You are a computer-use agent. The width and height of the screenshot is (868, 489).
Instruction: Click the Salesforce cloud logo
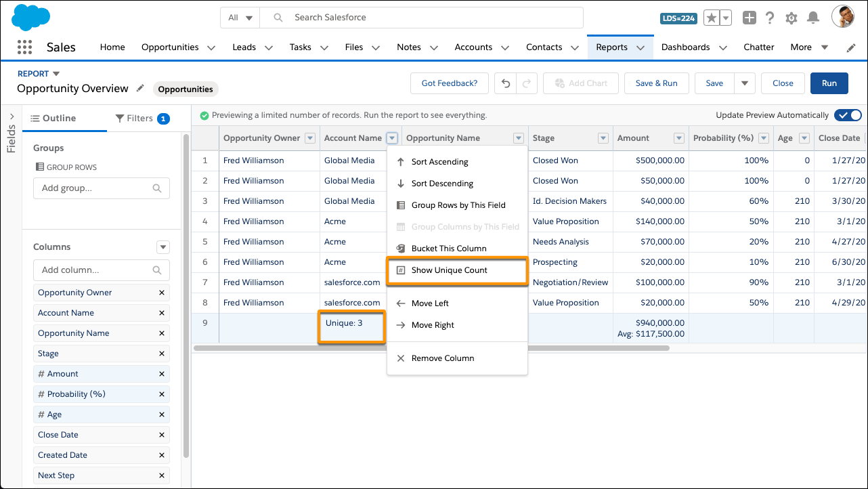coord(30,17)
